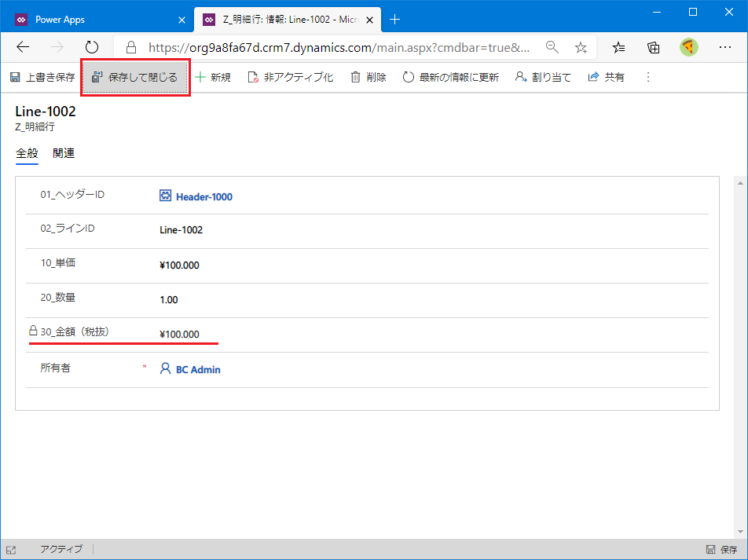Click 非アクティブ化 command
The width and height of the screenshot is (748, 560).
coord(291,77)
